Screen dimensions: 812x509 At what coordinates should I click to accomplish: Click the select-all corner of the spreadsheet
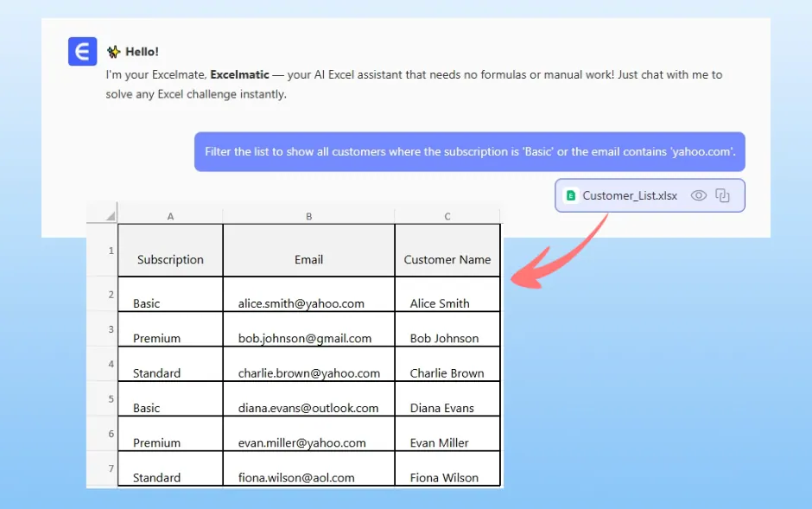point(103,215)
